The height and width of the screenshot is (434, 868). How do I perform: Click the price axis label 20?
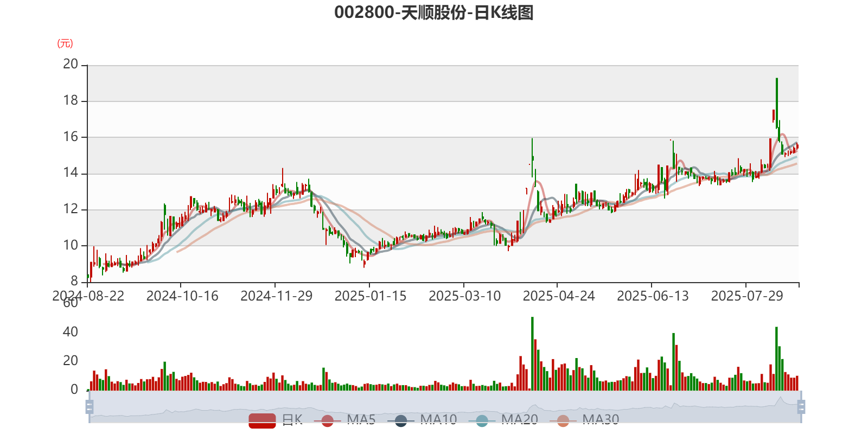(x=71, y=64)
